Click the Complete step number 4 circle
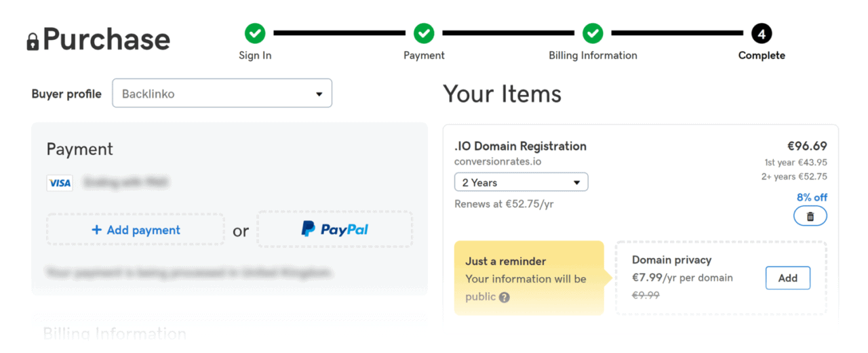The width and height of the screenshot is (868, 353). tap(762, 33)
